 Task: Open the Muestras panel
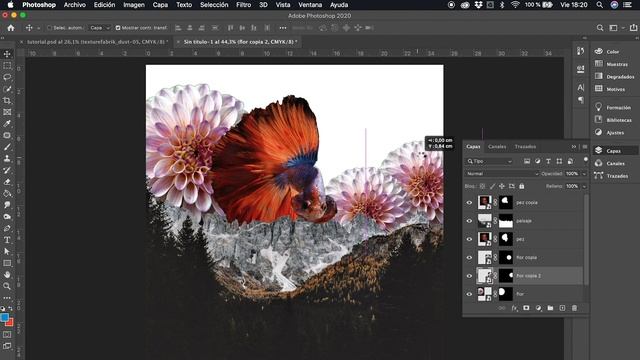click(617, 64)
